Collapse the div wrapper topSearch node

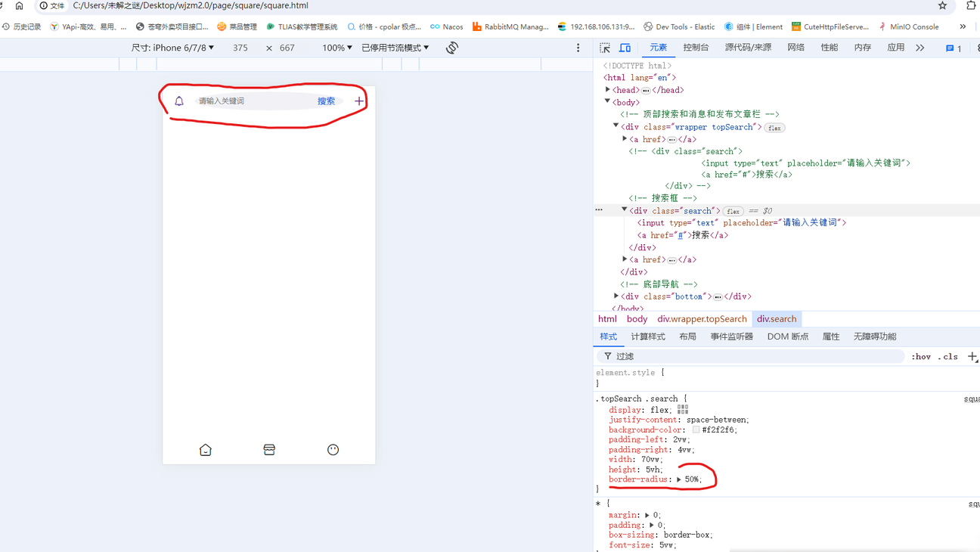pyautogui.click(x=616, y=126)
